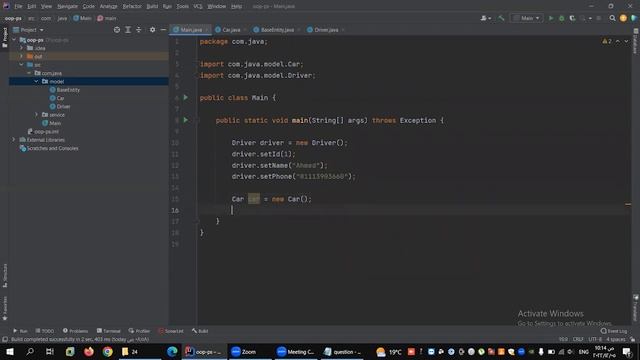This screenshot has width=640, height=360.
Task: Open the Problems tool window
Action: [x=75, y=331]
